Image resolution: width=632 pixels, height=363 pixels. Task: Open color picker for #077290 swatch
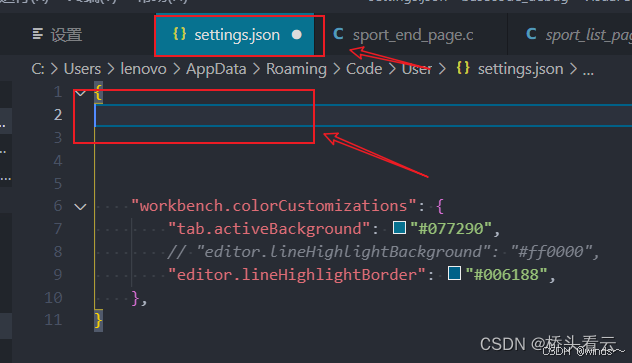coord(399,228)
